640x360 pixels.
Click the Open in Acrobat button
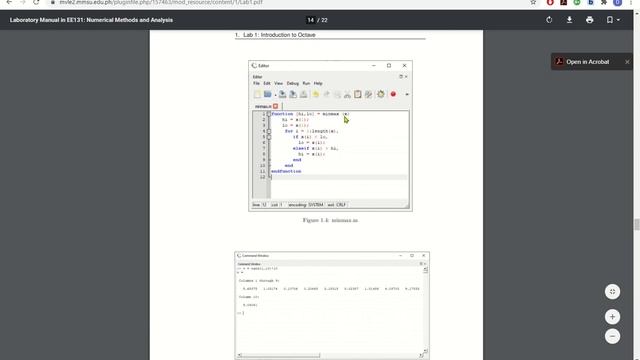tap(587, 62)
